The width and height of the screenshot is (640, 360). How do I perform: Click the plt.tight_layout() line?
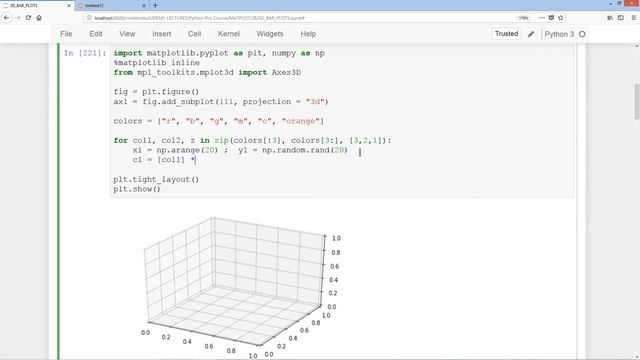[x=156, y=180]
